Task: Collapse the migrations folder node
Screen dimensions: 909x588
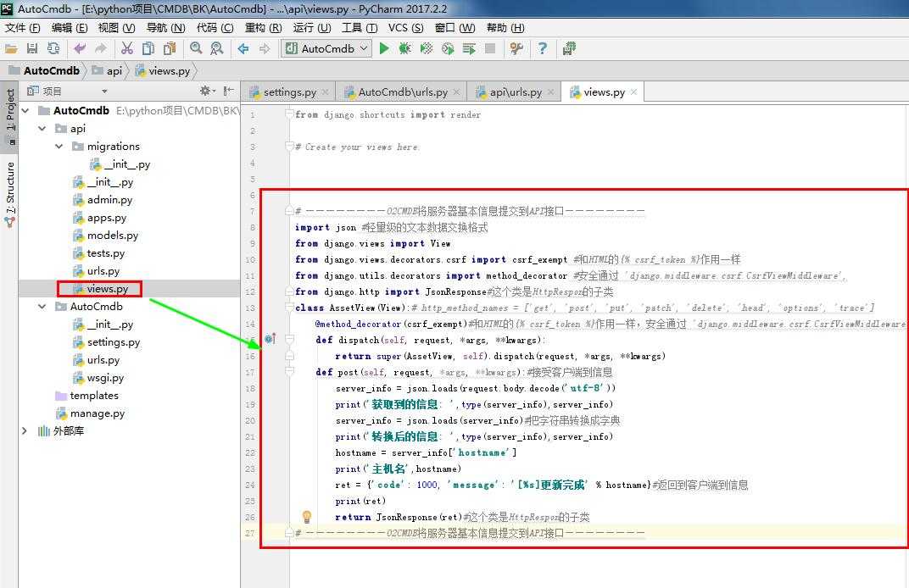Action: pyautogui.click(x=59, y=146)
